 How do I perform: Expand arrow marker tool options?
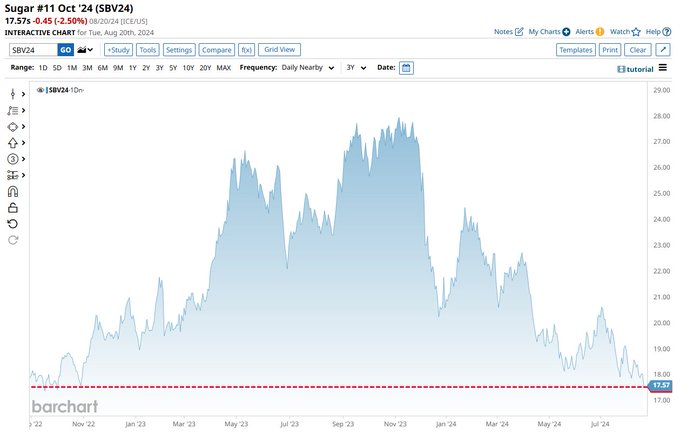click(x=23, y=143)
